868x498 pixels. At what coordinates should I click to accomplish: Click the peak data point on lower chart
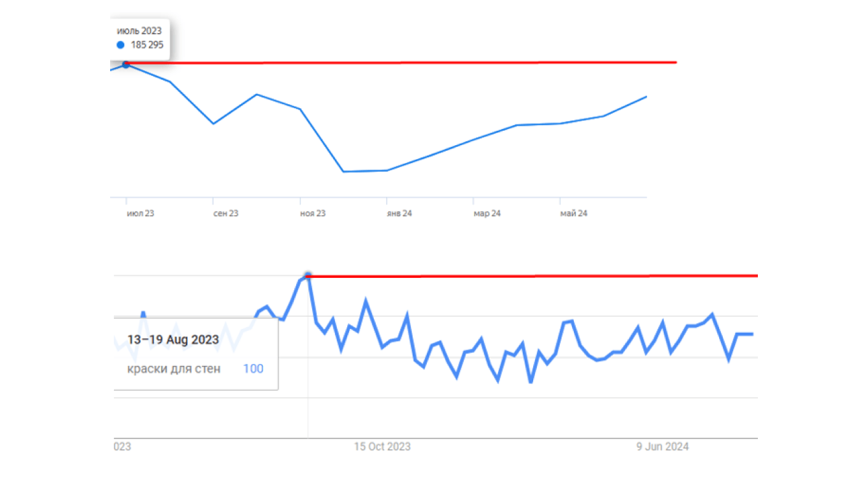tap(308, 275)
